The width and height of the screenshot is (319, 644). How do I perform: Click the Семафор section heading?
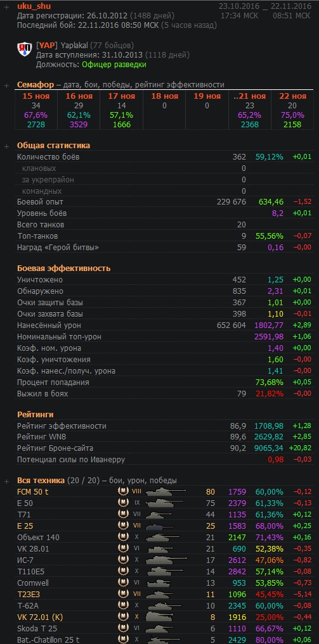pyautogui.click(x=36, y=85)
